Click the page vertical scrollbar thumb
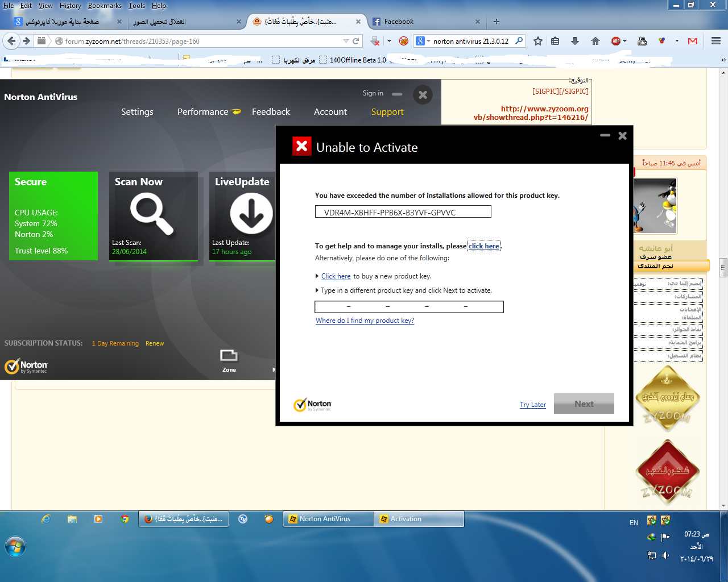 click(x=723, y=267)
